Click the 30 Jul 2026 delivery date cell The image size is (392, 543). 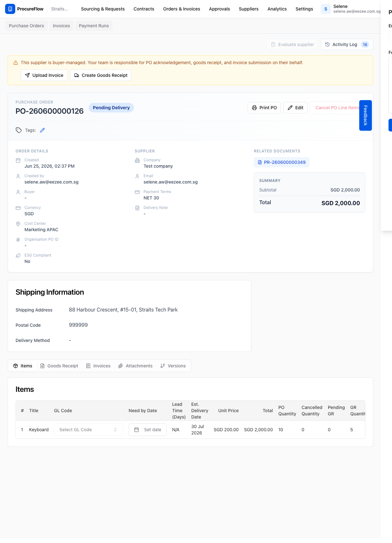[198, 430]
